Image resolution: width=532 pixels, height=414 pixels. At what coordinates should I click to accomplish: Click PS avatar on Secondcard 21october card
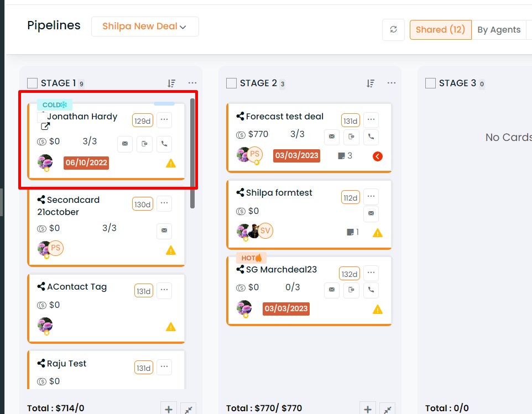[56, 248]
